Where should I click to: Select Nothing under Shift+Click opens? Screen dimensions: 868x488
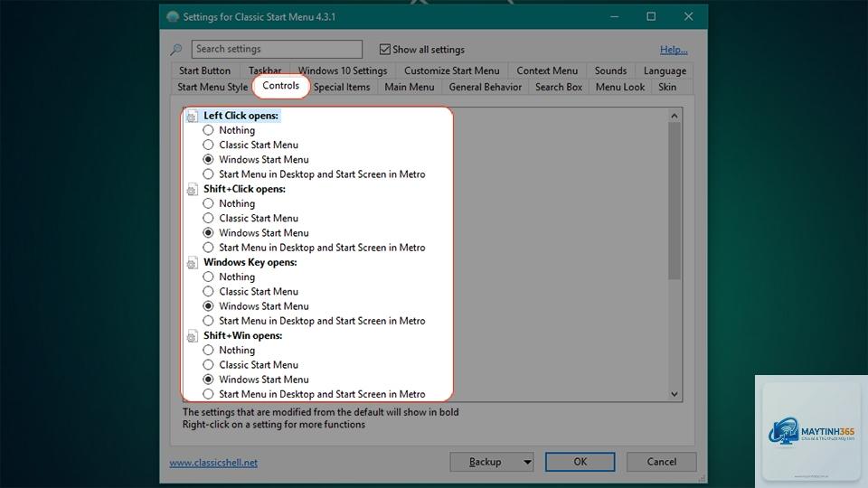(x=208, y=203)
